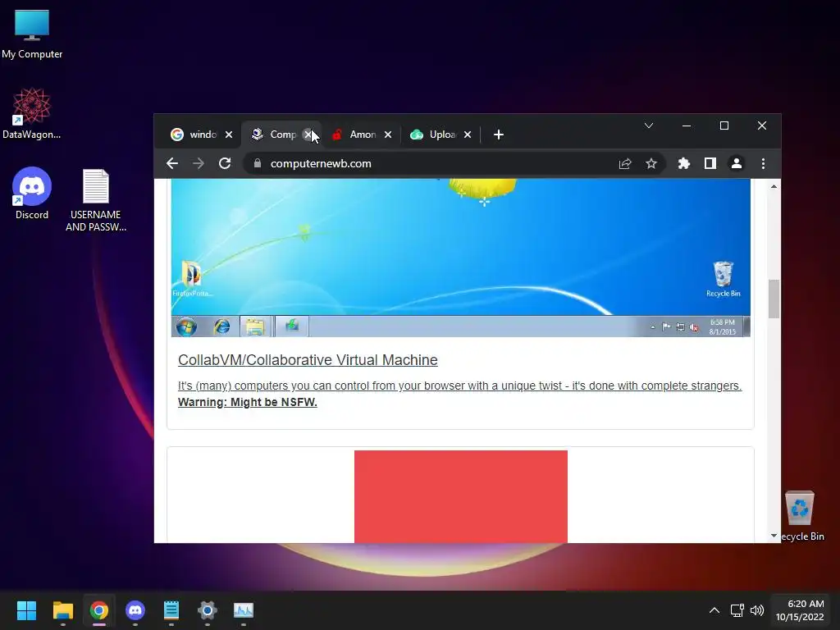Screen dimensions: 840x630
Task: Add a new tab with plus button
Action: (x=499, y=135)
